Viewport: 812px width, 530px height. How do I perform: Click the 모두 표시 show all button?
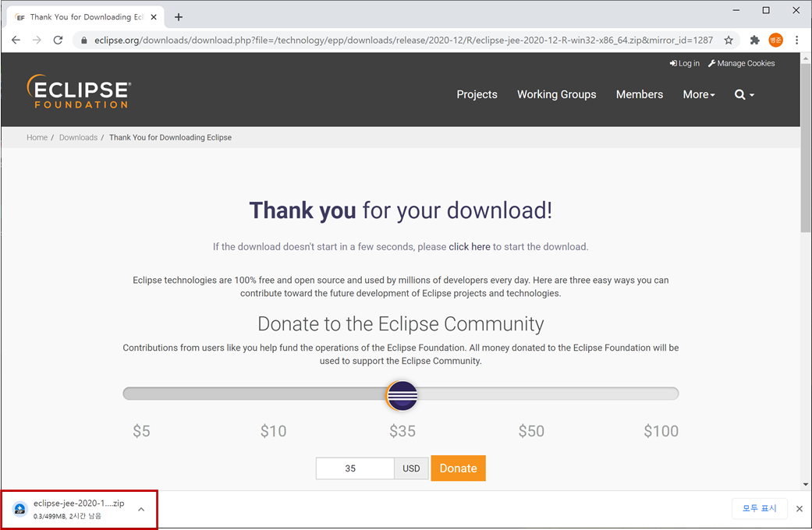tap(760, 508)
